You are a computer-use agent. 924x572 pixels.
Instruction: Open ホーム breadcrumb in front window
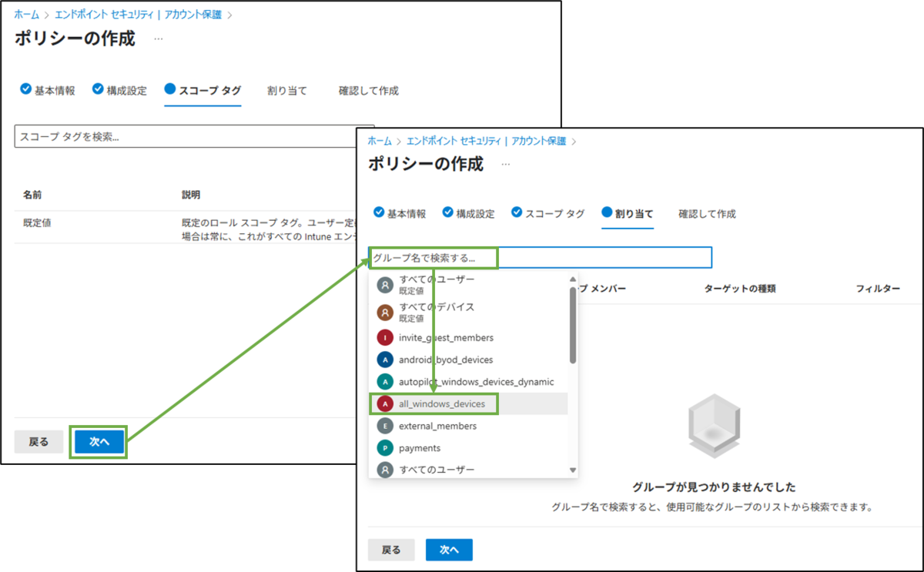coord(379,141)
